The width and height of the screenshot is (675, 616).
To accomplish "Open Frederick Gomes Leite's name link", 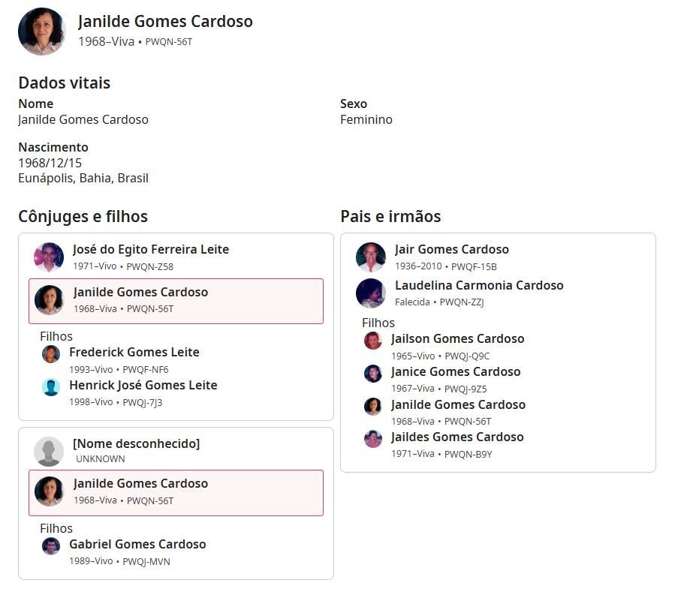I will click(x=134, y=353).
